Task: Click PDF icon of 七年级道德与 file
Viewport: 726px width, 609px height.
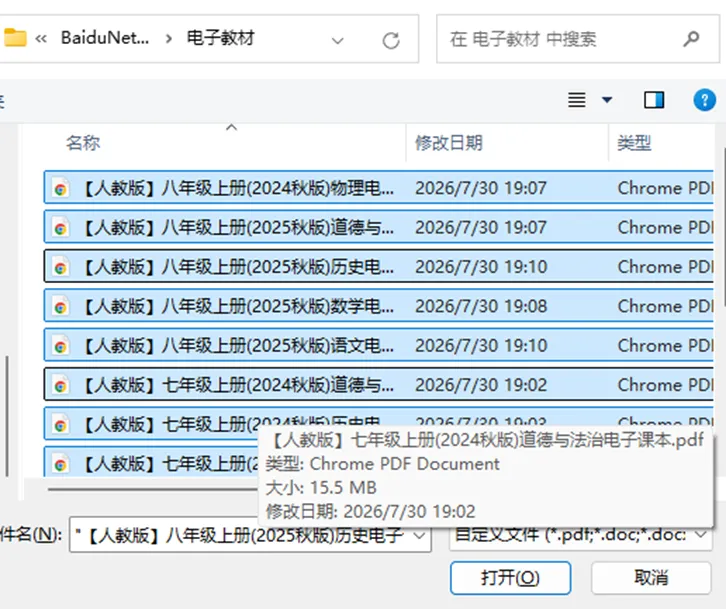Action: pyautogui.click(x=60, y=384)
